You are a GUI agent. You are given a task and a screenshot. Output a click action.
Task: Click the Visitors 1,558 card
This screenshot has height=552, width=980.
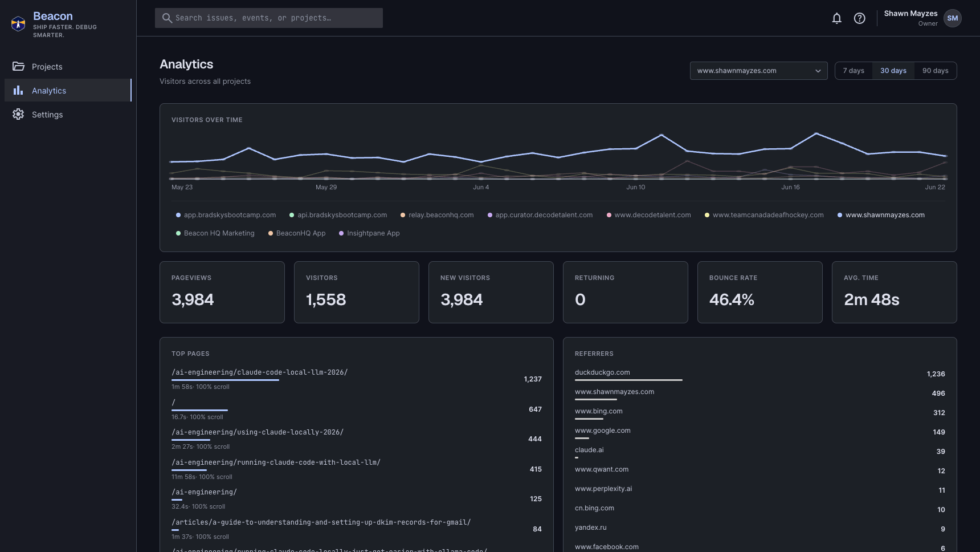(x=357, y=292)
